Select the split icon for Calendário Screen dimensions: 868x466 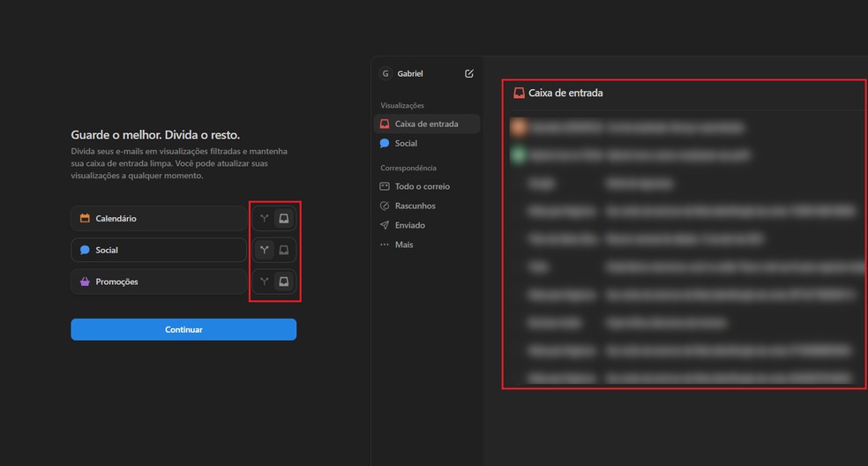coord(264,218)
